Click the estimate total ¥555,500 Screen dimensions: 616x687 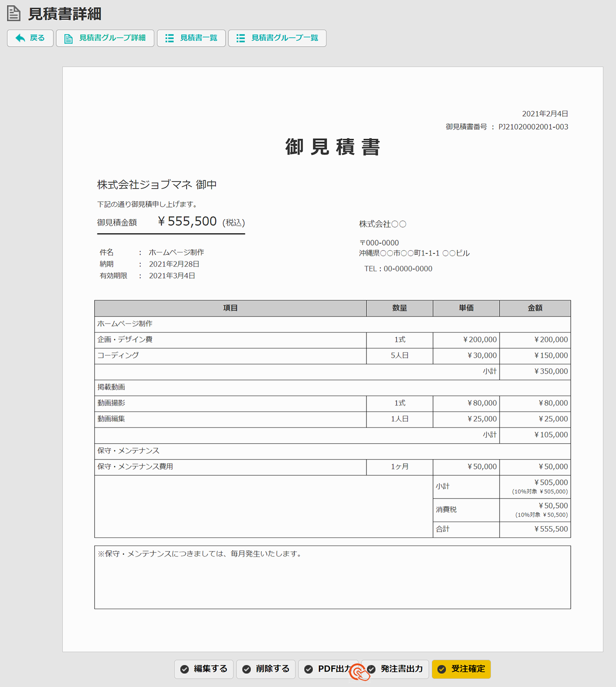[187, 221]
